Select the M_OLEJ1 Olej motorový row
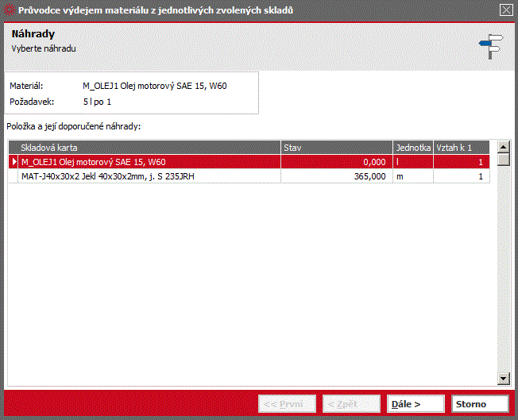This screenshot has width=518, height=420. [x=249, y=162]
